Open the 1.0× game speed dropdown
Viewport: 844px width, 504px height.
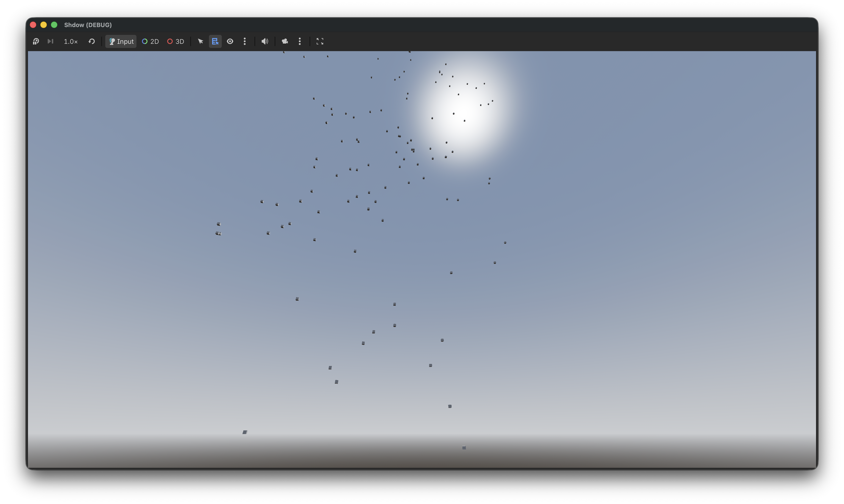pyautogui.click(x=71, y=42)
